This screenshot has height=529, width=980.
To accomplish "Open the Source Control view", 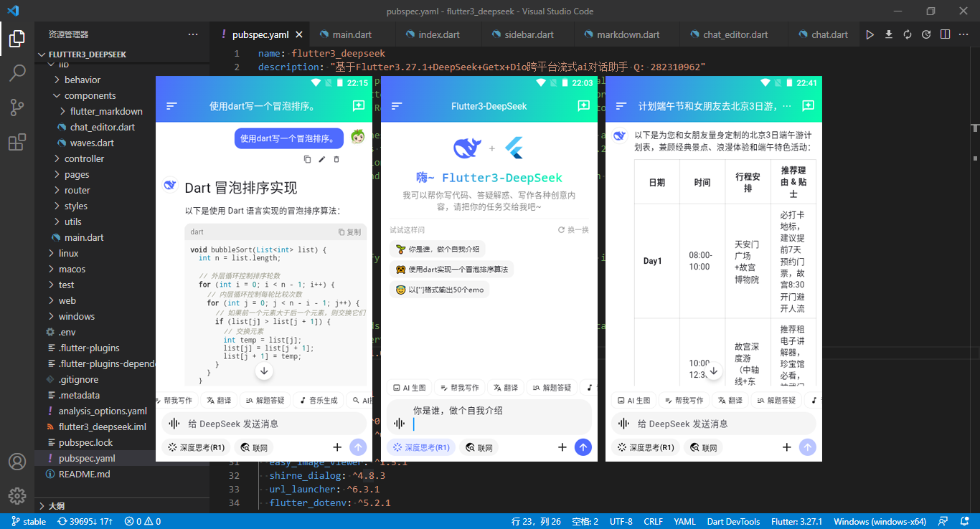I will pos(17,108).
